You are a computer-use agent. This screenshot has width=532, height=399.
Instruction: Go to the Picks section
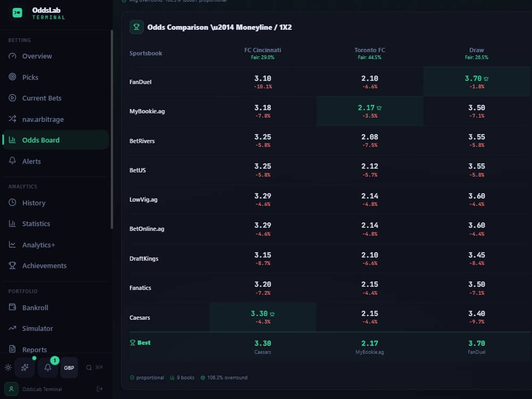point(55,77)
